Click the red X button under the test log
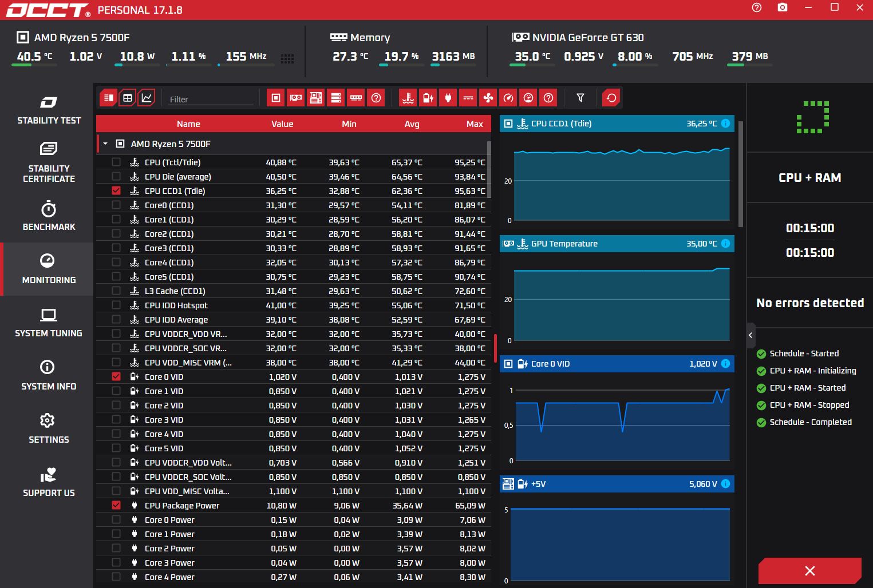The width and height of the screenshot is (873, 588). point(810,571)
